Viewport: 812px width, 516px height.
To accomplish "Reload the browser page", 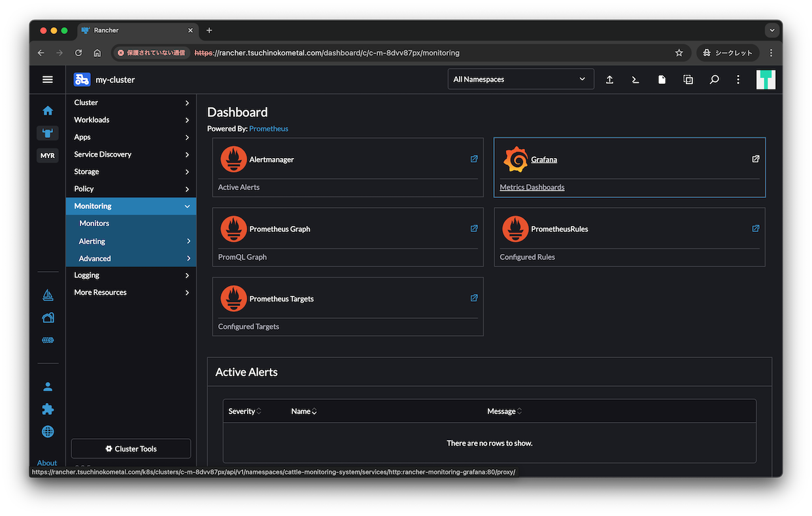I will tap(78, 53).
